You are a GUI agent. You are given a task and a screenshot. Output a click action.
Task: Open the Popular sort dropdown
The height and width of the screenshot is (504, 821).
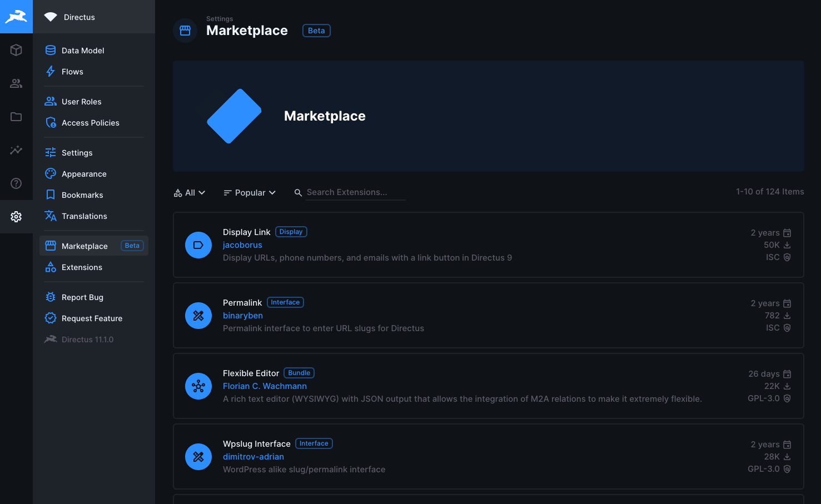[250, 192]
